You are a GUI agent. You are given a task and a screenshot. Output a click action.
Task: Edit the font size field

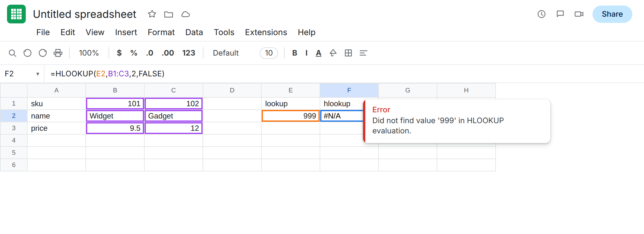click(x=269, y=53)
